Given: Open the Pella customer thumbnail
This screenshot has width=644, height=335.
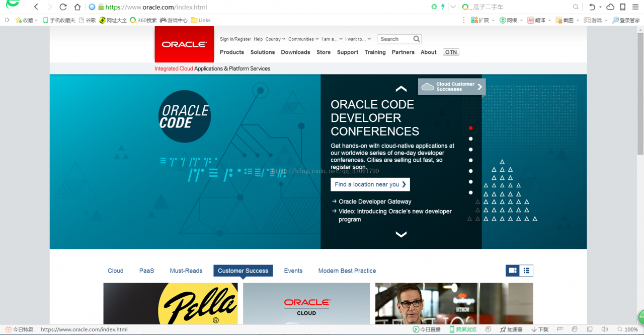Looking at the screenshot, I should 171,303.
